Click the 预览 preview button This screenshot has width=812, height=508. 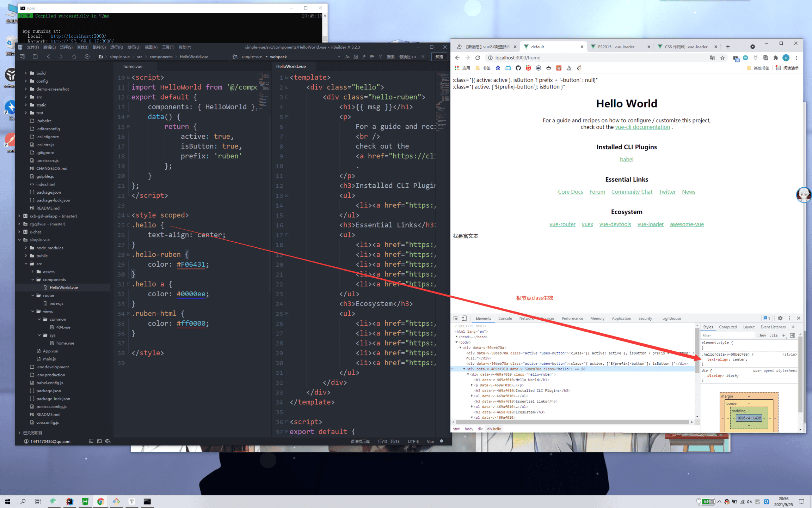[439, 56]
